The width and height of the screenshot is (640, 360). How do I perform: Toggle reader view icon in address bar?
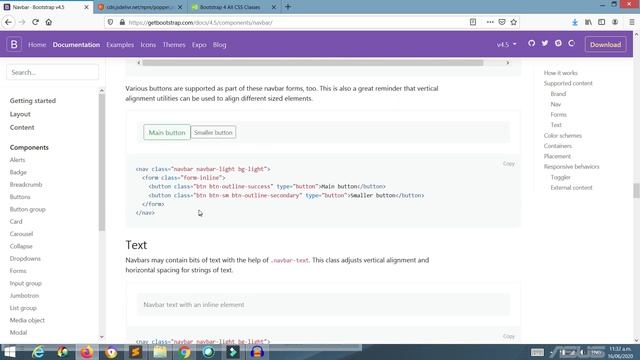click(x=473, y=22)
